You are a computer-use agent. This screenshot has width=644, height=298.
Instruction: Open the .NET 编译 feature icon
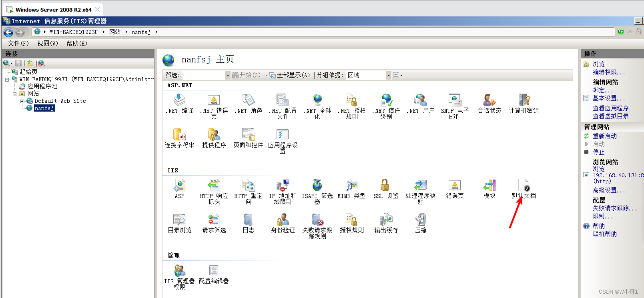click(179, 104)
